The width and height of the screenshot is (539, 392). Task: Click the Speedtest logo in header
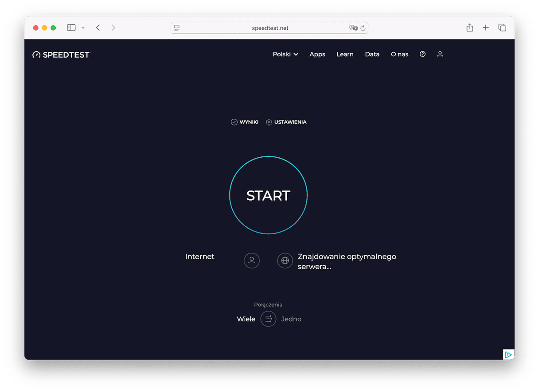tap(61, 54)
